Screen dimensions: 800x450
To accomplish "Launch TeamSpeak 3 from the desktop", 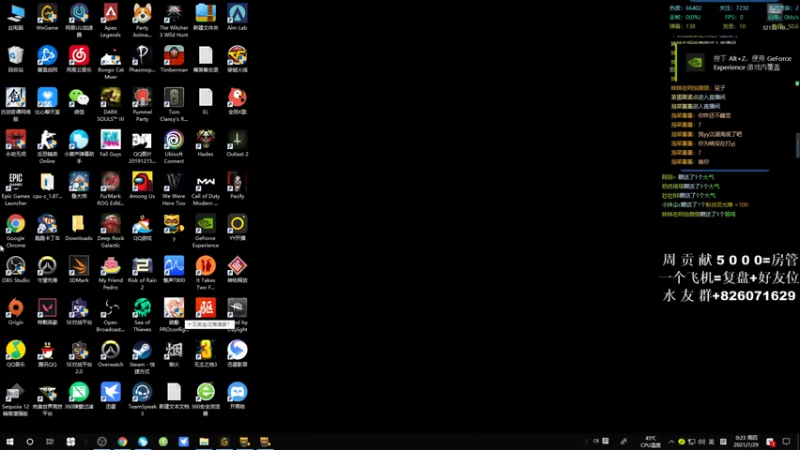I will click(142, 399).
